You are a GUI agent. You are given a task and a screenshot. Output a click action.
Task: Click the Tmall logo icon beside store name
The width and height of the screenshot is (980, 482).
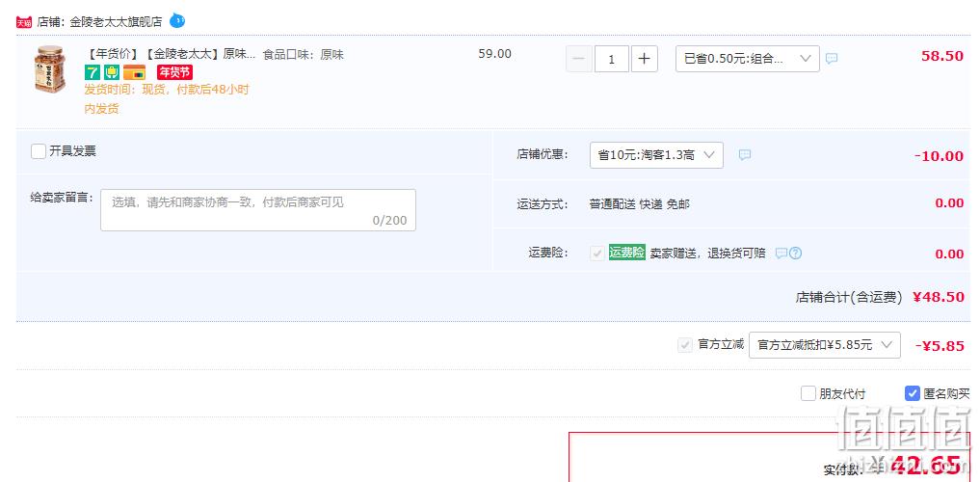[24, 22]
